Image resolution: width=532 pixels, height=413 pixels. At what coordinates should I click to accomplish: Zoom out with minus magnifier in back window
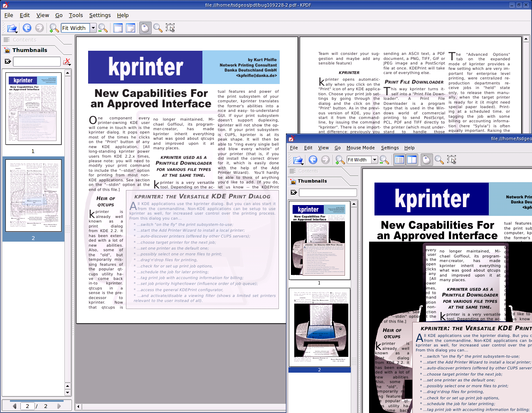click(x=103, y=28)
